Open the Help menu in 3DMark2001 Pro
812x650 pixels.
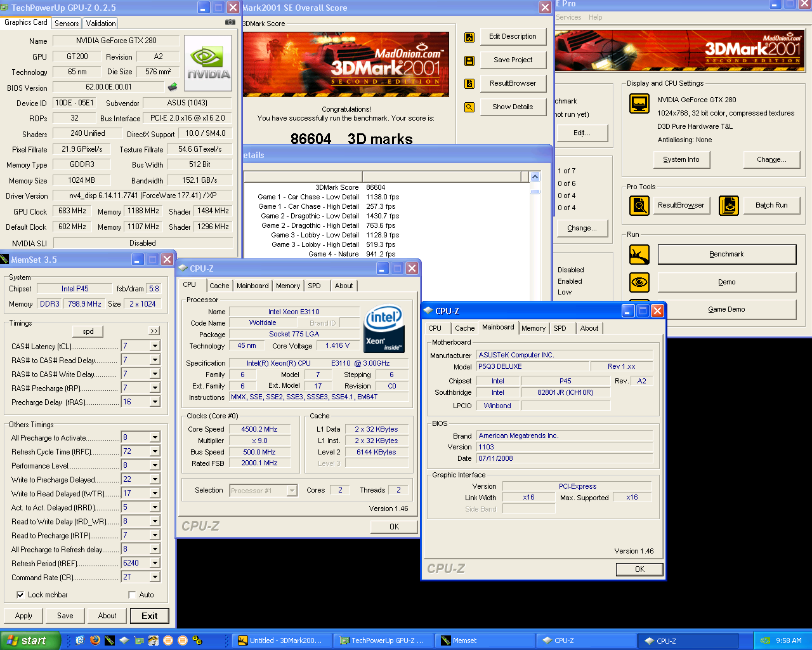tap(595, 17)
